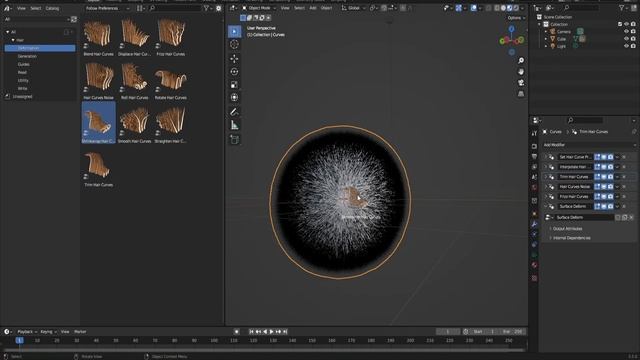Toggle Collection visibility eye in outliner
The image size is (640, 360).
click(627, 24)
